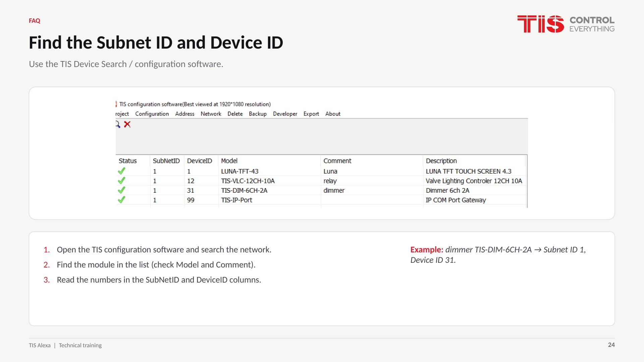This screenshot has width=644, height=362.
Task: Click green check status for TIS-DIM-6CH-2A row
Action: [121, 190]
